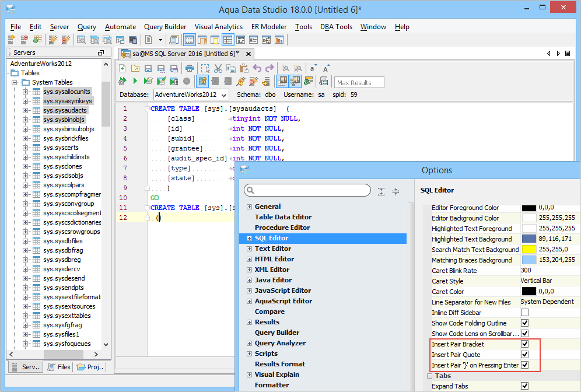Uncheck the Insert Pair Bracket checkbox
The height and width of the screenshot is (392, 581).
pos(524,344)
